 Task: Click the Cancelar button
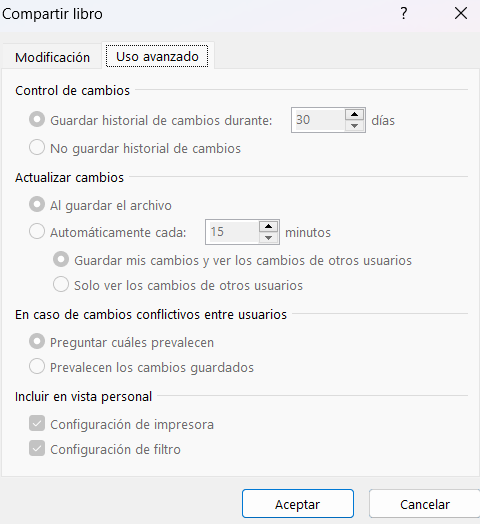[425, 504]
